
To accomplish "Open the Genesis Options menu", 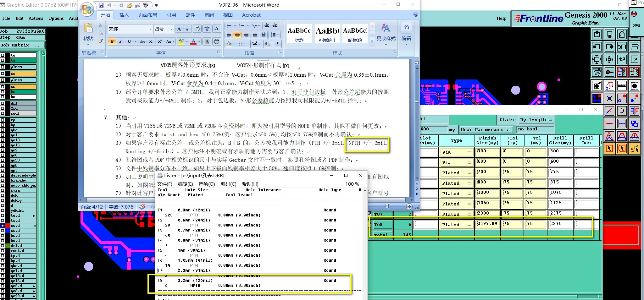I will [x=56, y=18].
